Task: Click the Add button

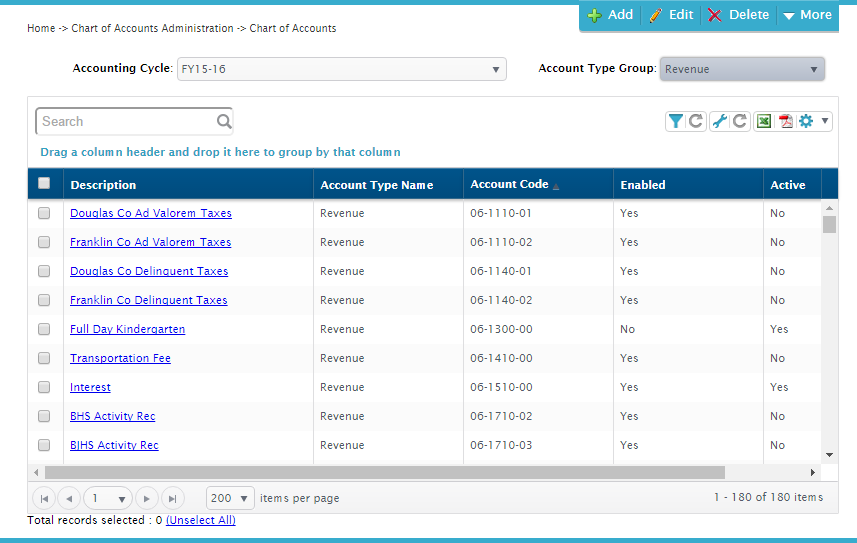Action: [x=611, y=15]
